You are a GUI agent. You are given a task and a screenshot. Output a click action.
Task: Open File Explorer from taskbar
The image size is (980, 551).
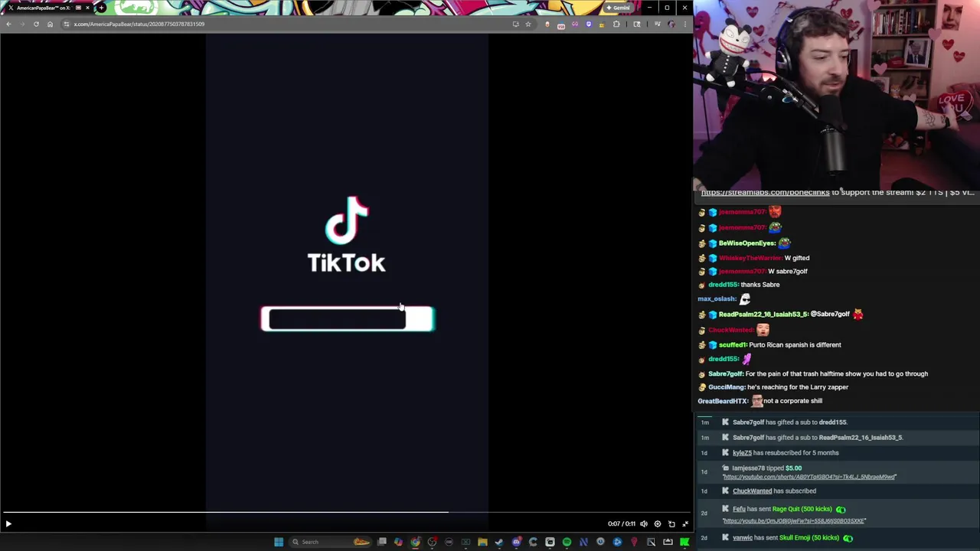(482, 542)
